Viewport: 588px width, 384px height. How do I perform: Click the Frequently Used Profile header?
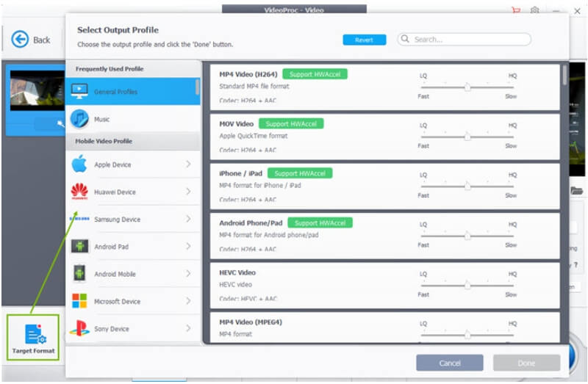[110, 68]
